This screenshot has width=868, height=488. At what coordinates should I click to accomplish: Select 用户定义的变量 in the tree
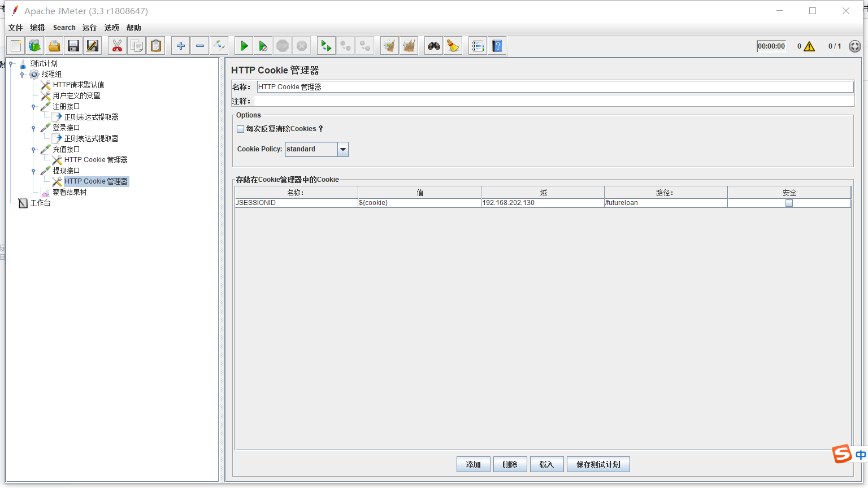76,95
